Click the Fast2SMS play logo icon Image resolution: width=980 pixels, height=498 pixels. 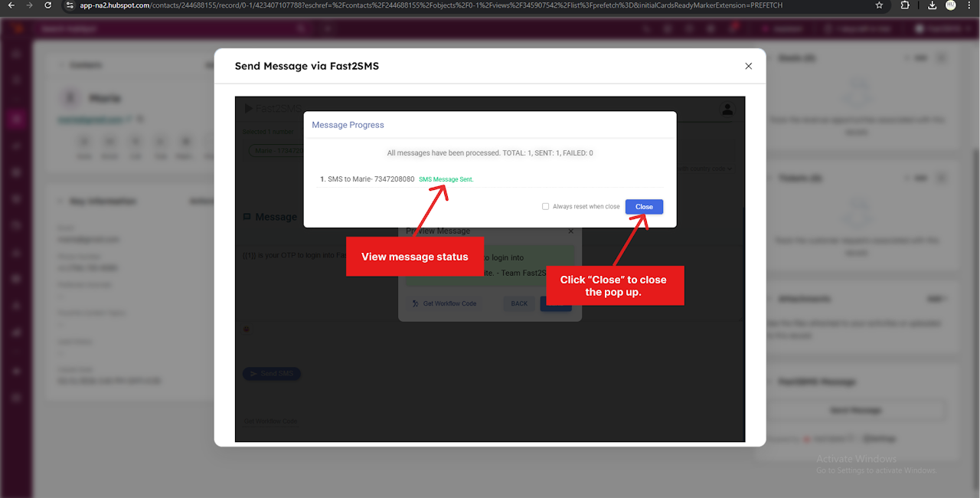coord(247,108)
